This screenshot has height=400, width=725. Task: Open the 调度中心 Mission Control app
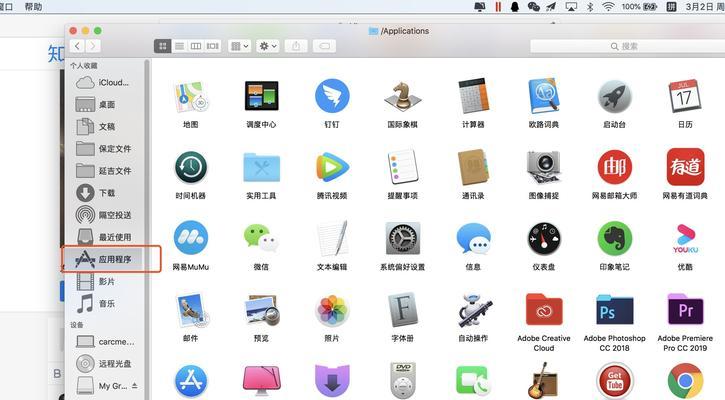coord(261,97)
